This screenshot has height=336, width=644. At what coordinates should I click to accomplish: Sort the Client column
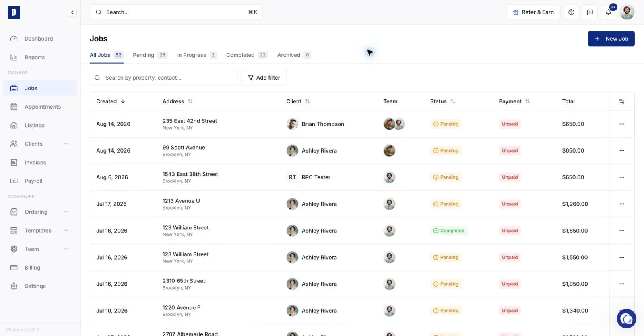298,101
